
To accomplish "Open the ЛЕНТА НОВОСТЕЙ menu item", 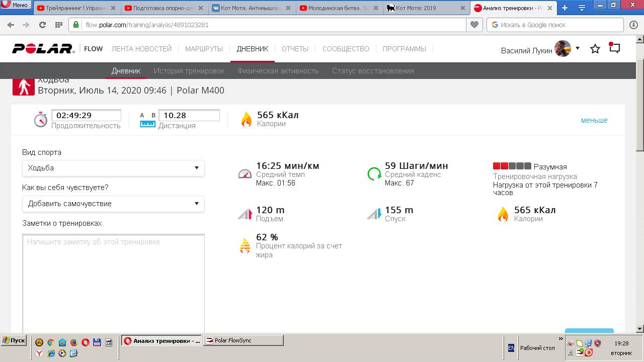I will (141, 49).
